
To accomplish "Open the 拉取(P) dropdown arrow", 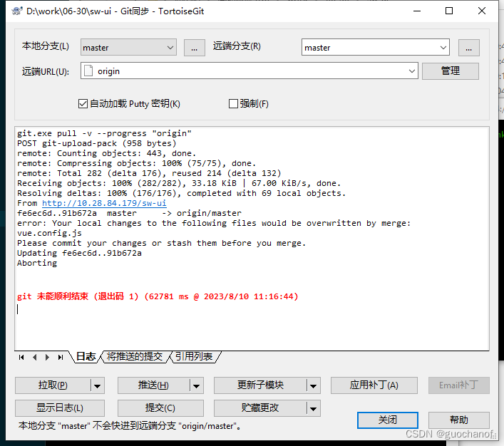I will [x=98, y=385].
